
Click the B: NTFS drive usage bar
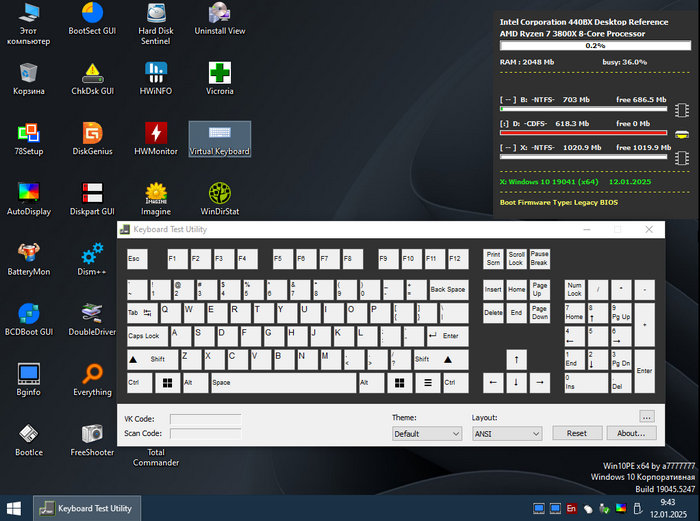[583, 108]
